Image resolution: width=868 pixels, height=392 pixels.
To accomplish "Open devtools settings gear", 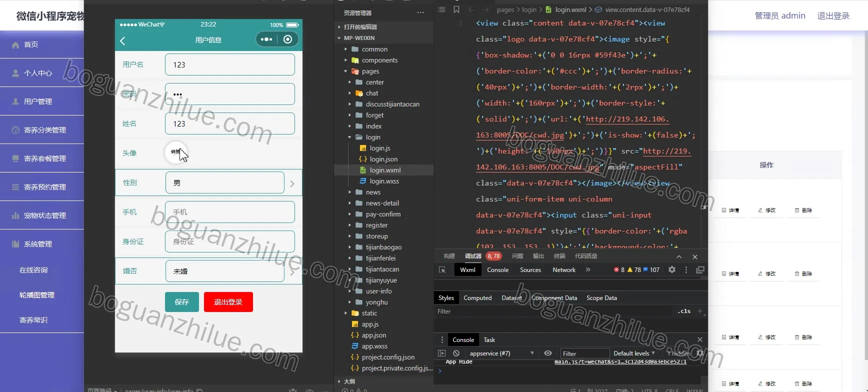I will 672,269.
